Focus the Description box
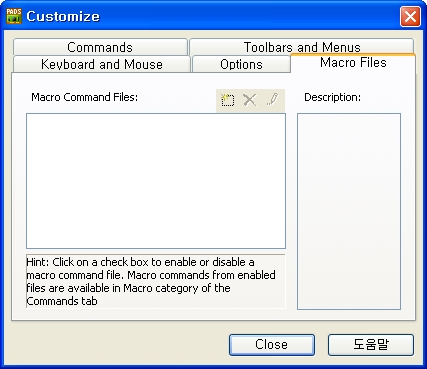The height and width of the screenshot is (369, 427). click(349, 211)
